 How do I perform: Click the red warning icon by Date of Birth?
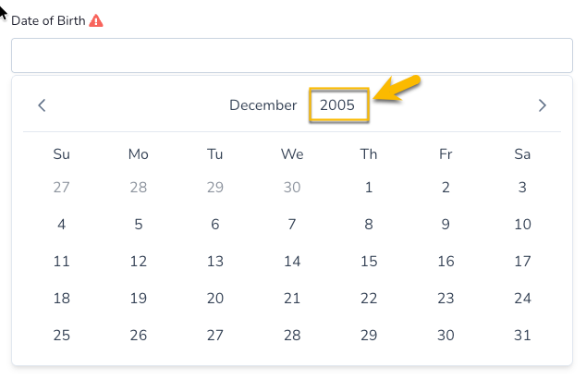96,20
